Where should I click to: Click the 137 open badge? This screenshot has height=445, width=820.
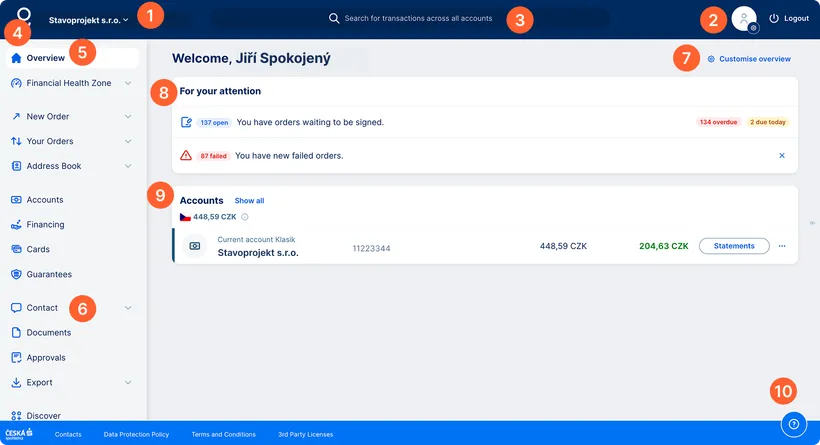point(214,122)
